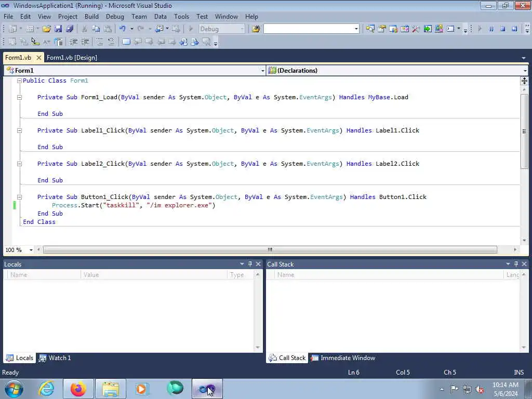Click the editor split bar handle

pyautogui.click(x=524, y=81)
